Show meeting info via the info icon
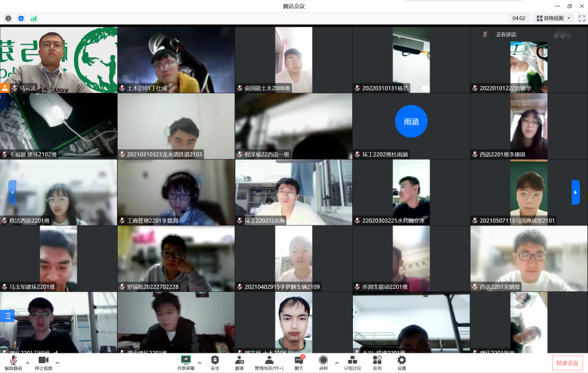 8,18
